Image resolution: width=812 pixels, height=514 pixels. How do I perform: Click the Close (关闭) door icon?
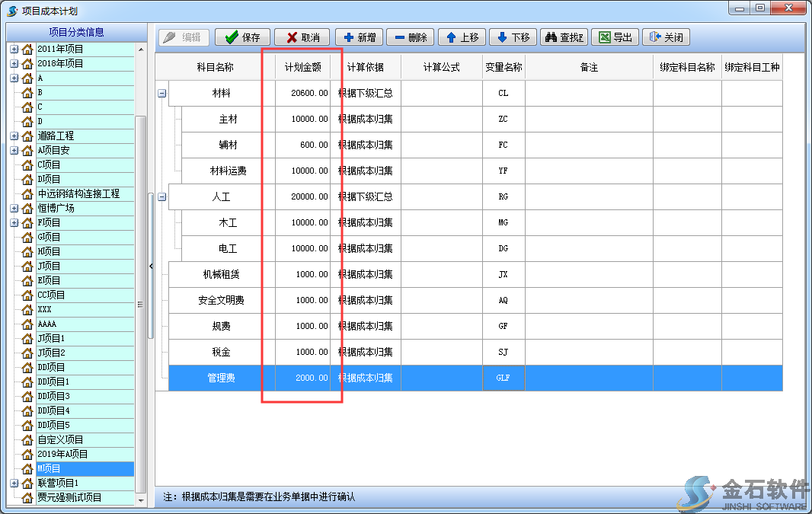(653, 37)
